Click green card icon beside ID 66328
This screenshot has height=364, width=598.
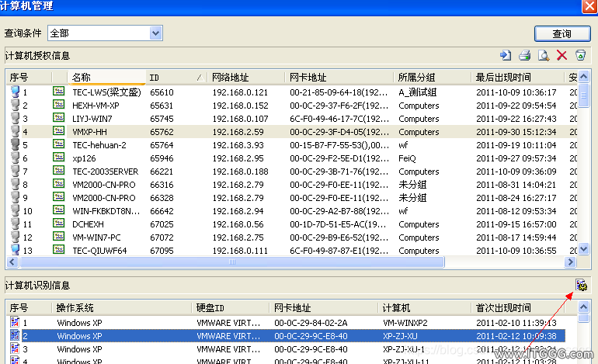58,197
